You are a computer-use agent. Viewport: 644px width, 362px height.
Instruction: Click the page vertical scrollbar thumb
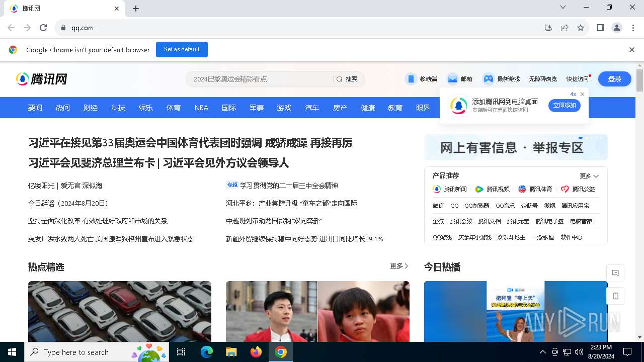click(x=639, y=80)
